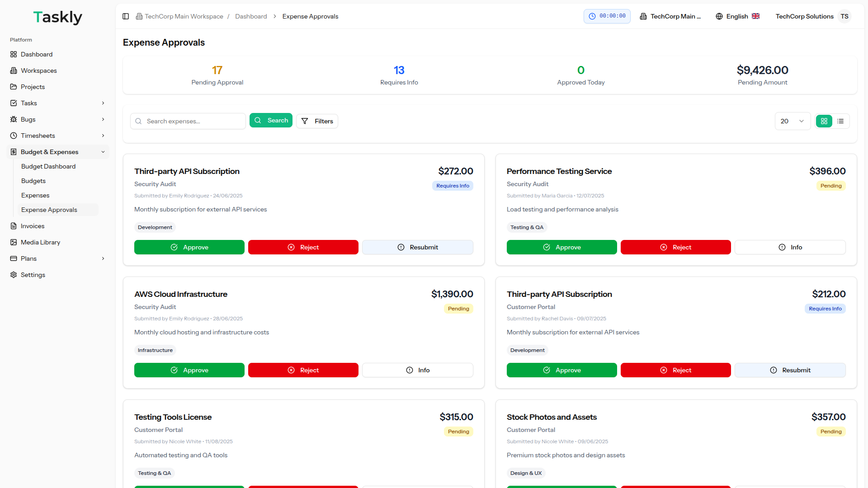Click the timer clock icon
Viewport: 868px width, 488px height.
point(592,16)
